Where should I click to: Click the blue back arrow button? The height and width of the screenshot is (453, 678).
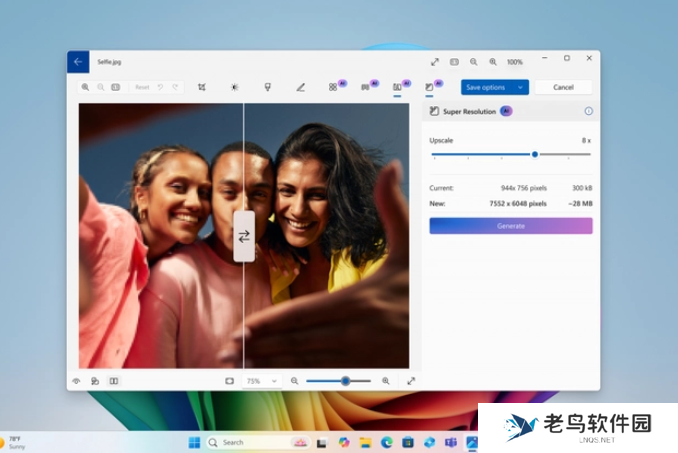click(78, 62)
